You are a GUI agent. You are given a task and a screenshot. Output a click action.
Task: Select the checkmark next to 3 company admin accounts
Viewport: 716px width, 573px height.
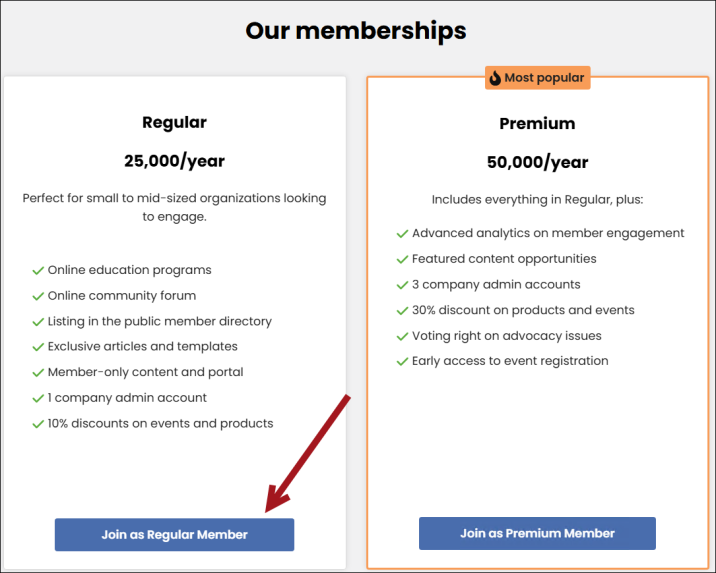point(402,285)
